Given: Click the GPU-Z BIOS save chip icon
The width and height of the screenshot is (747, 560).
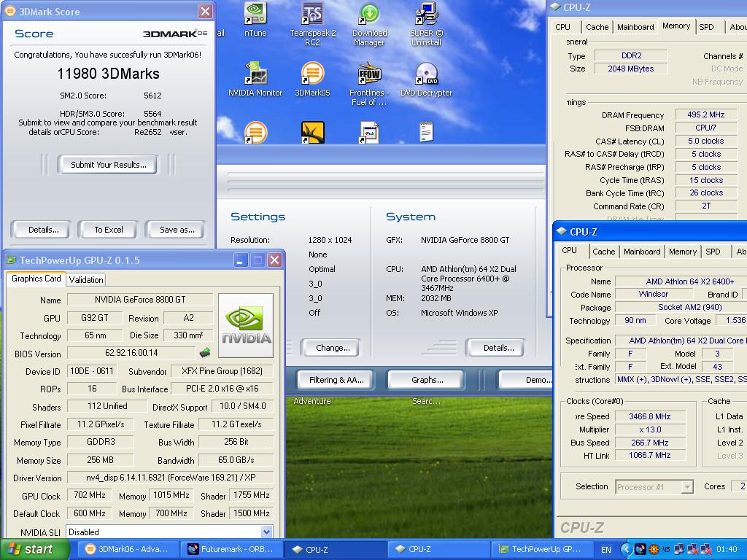Looking at the screenshot, I should pyautogui.click(x=205, y=353).
